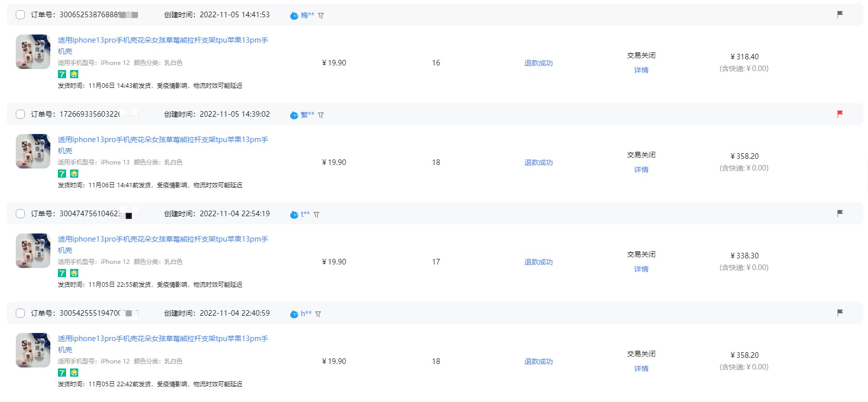The width and height of the screenshot is (868, 402).
Task: Open Wangwang chat icon beside buyer t**
Action: 294,215
